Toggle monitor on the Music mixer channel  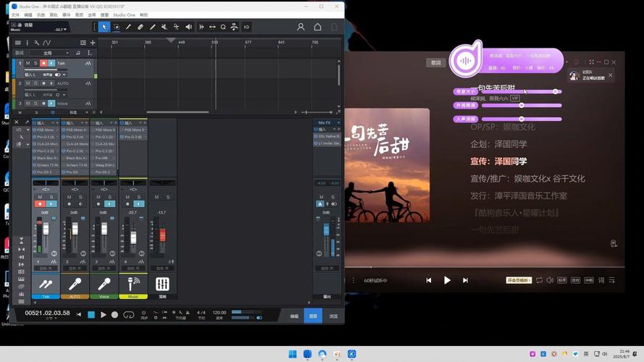(x=139, y=204)
